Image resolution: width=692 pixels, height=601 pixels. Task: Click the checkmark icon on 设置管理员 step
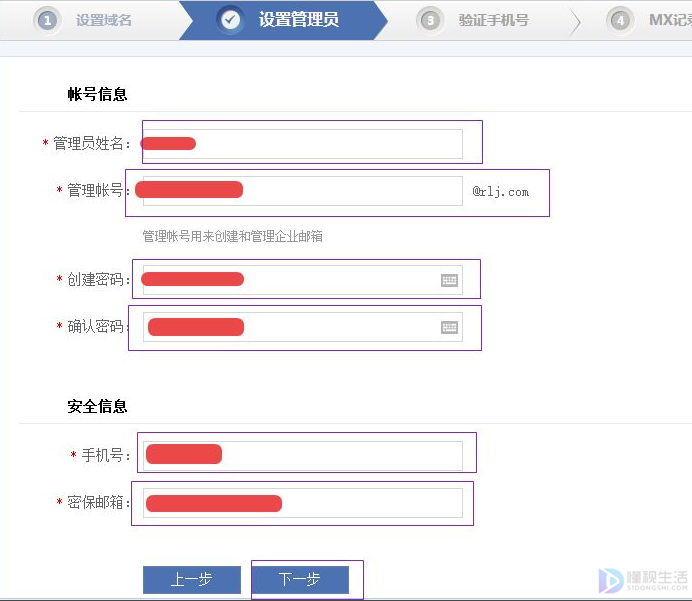point(230,19)
